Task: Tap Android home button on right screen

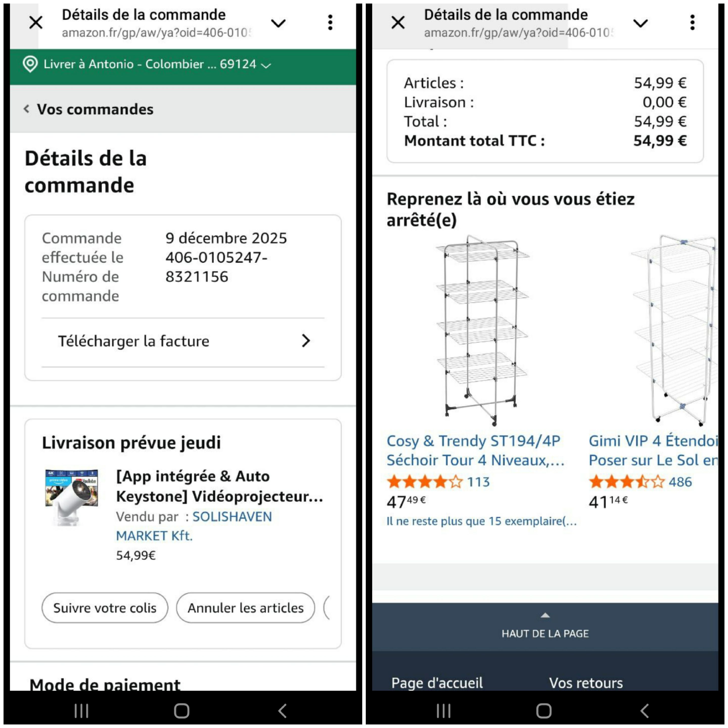Action: [x=544, y=711]
